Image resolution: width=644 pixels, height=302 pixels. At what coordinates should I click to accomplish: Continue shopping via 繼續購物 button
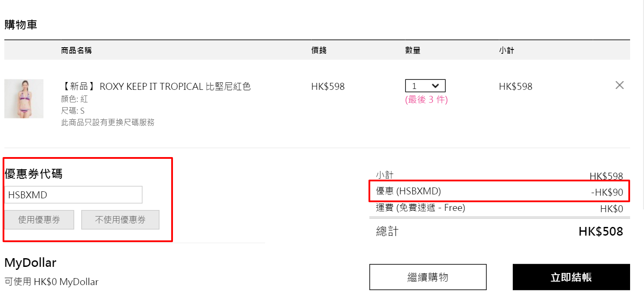click(428, 277)
